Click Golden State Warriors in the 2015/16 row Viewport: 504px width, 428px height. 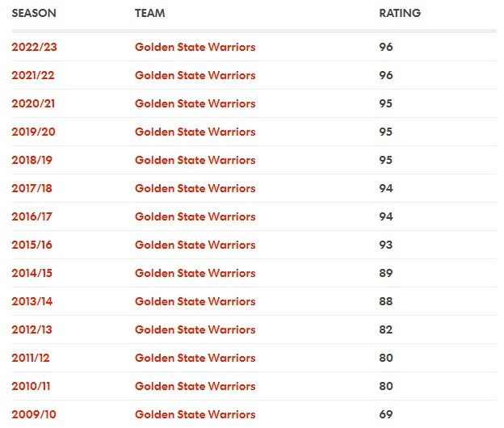click(x=195, y=245)
